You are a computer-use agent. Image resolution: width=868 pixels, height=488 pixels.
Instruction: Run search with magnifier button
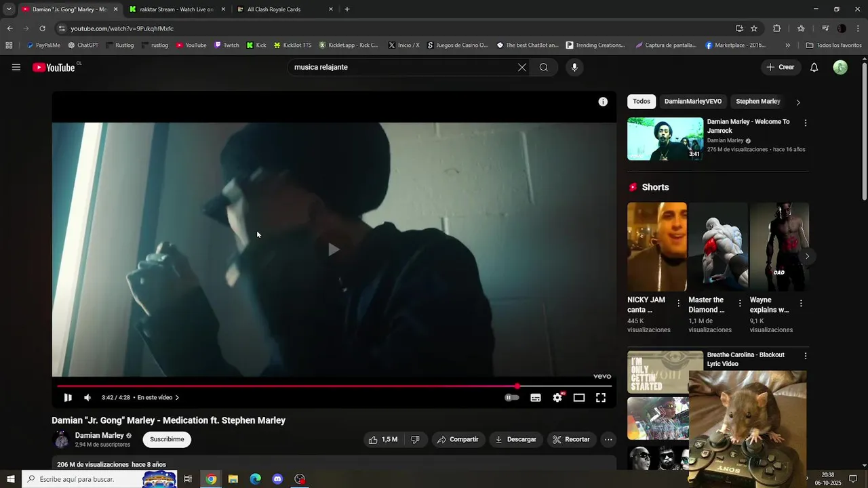[544, 67]
